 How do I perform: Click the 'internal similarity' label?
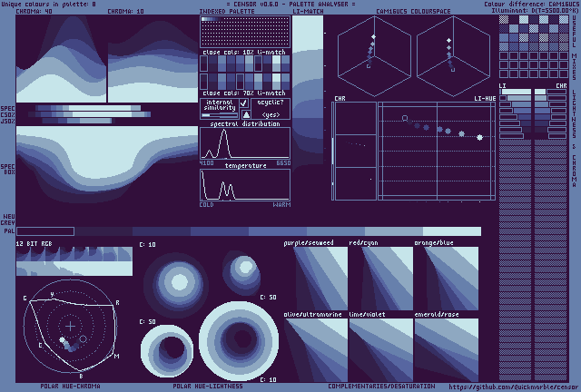(x=220, y=105)
